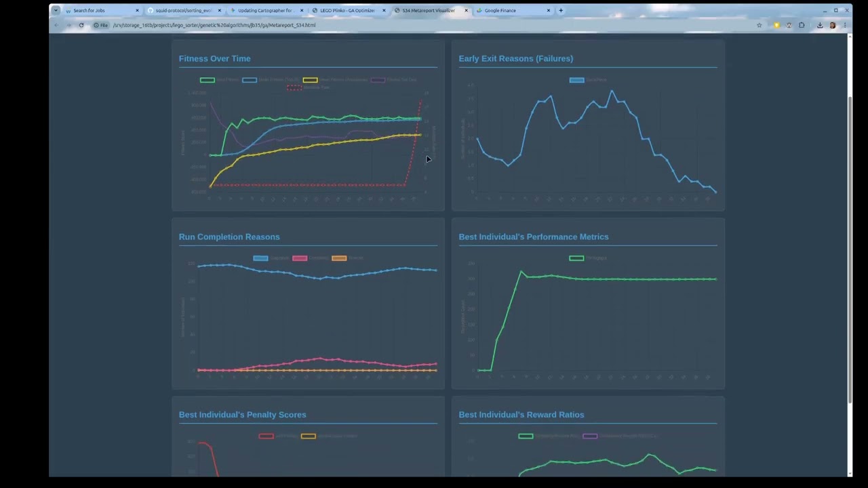Click the Early Exit Reasons (Failures) heading
Image resolution: width=868 pixels, height=488 pixels.
pyautogui.click(x=515, y=58)
